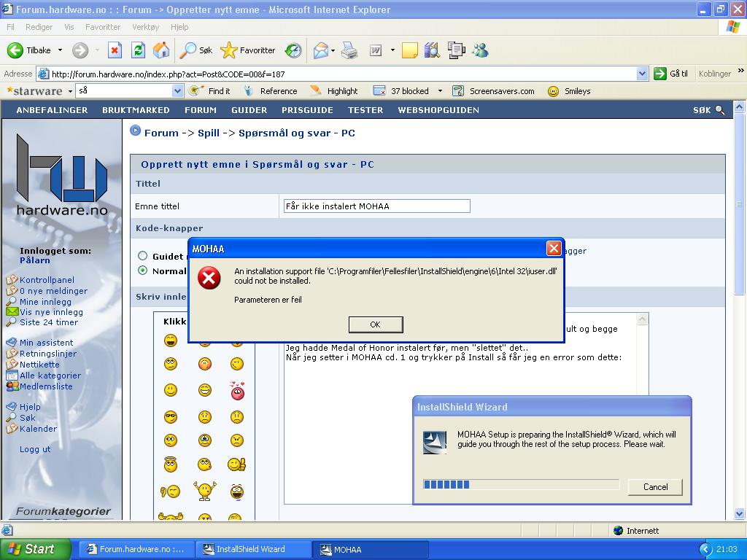Expand the Koblinger toolbar chevron

(741, 71)
